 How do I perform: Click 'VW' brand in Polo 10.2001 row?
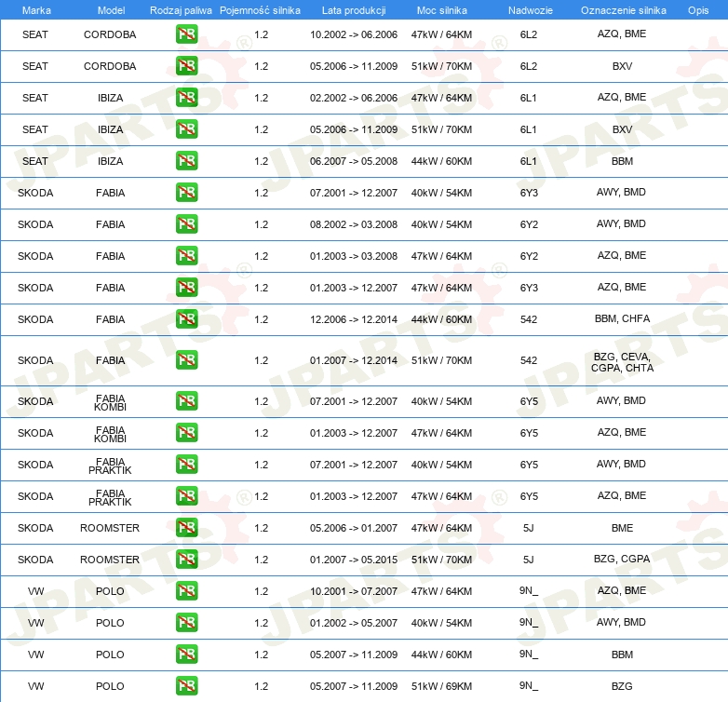click(35, 591)
